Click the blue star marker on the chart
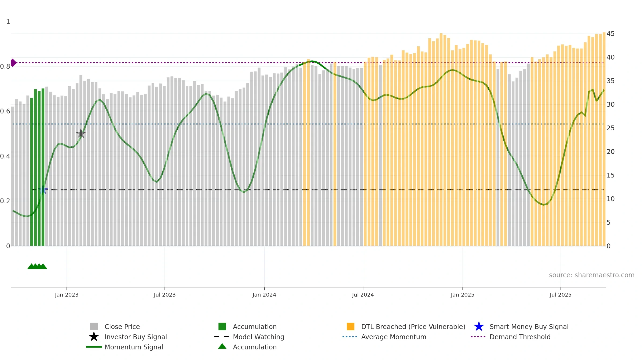The width and height of the screenshot is (644, 362). (43, 190)
